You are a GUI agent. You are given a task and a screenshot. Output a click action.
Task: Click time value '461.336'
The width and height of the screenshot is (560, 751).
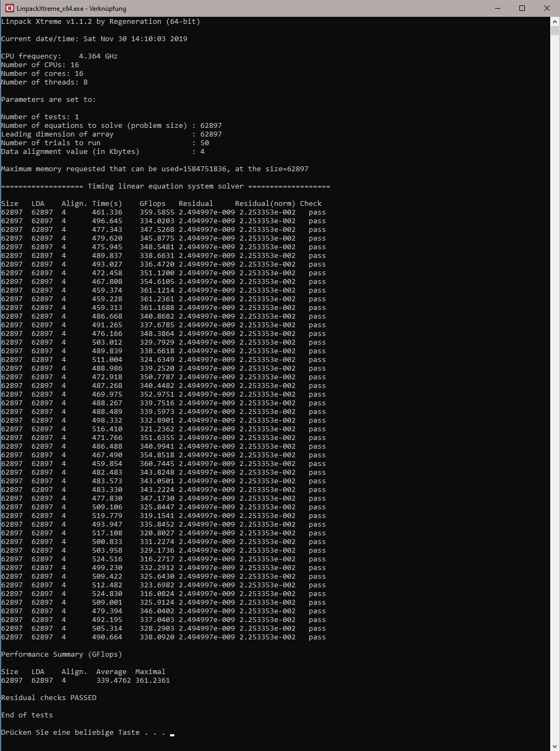coord(107,212)
